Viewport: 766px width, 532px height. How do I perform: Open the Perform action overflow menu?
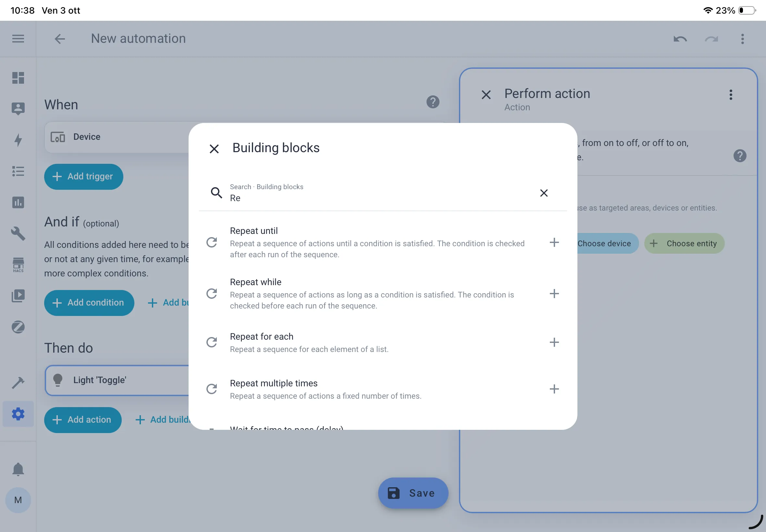(x=731, y=96)
